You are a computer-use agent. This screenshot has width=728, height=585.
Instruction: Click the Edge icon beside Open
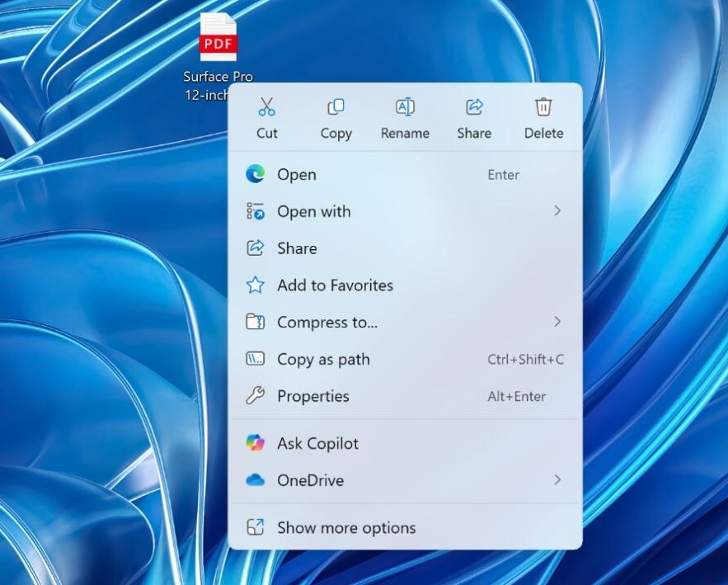coord(255,174)
